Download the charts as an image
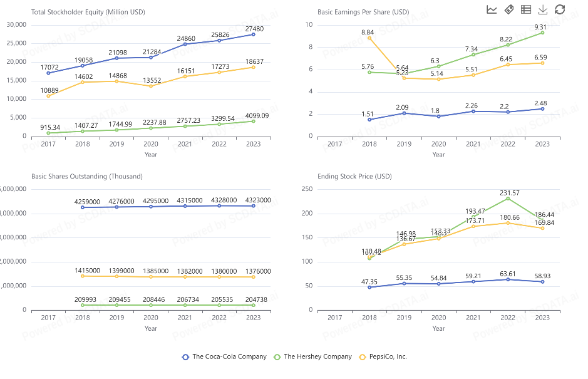 (543, 9)
